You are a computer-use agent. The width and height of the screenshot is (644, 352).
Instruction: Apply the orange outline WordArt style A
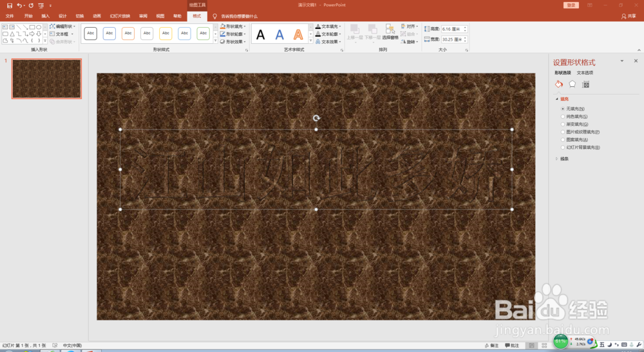point(298,35)
